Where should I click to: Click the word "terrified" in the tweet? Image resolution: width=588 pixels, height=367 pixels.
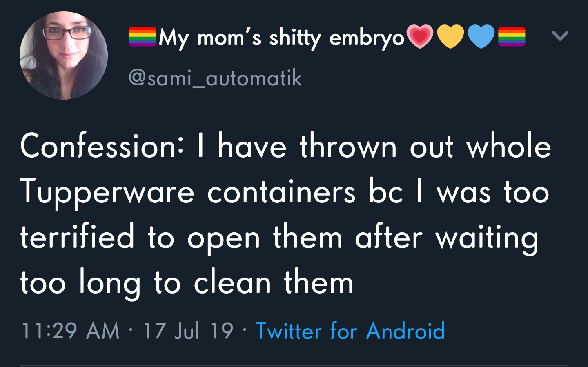77,238
